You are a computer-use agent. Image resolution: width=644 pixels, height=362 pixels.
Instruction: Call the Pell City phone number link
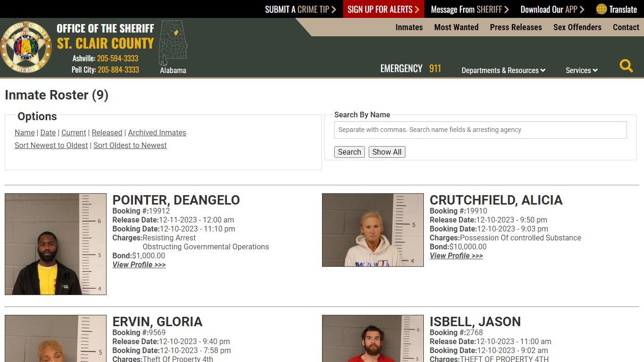click(118, 70)
